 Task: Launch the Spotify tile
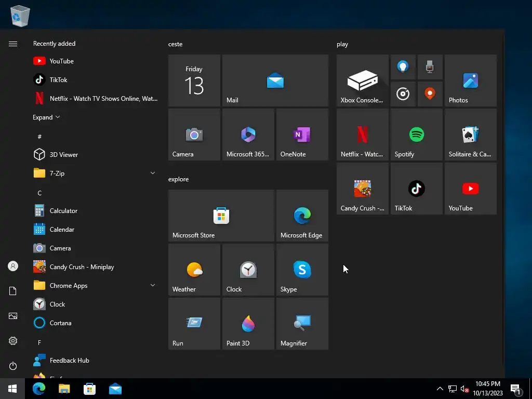pos(417,135)
